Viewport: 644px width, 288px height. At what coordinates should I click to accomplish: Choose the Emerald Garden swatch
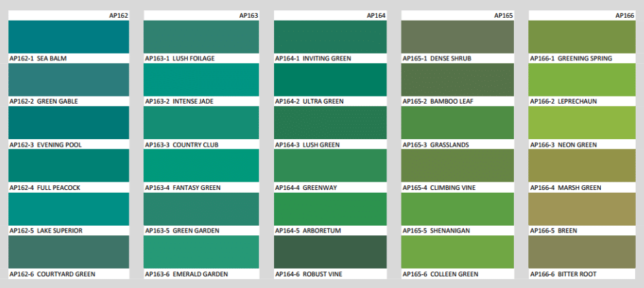pyautogui.click(x=201, y=252)
